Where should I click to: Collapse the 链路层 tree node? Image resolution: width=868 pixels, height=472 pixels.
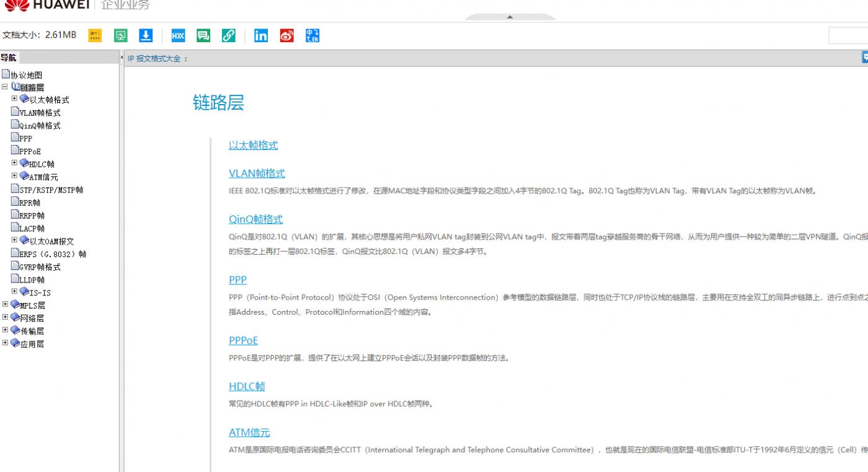(5, 87)
